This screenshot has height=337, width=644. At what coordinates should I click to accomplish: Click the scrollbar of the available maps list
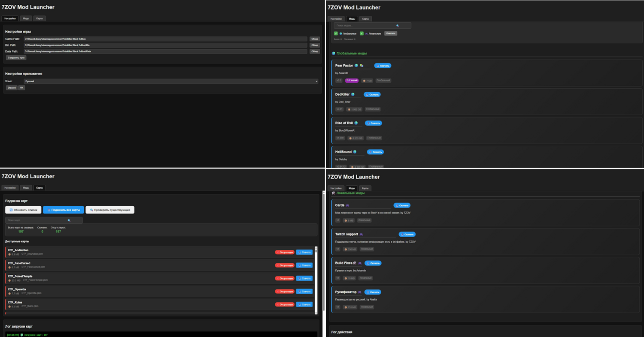click(x=316, y=279)
